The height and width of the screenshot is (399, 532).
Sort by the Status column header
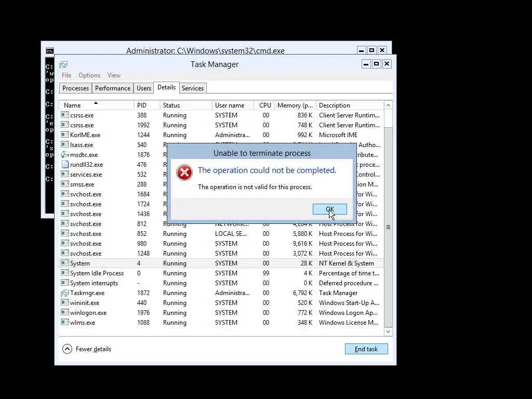click(186, 105)
